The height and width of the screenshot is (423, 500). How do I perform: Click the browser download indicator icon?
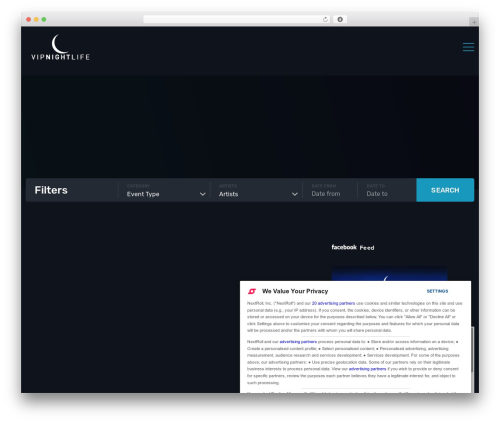coord(340,20)
